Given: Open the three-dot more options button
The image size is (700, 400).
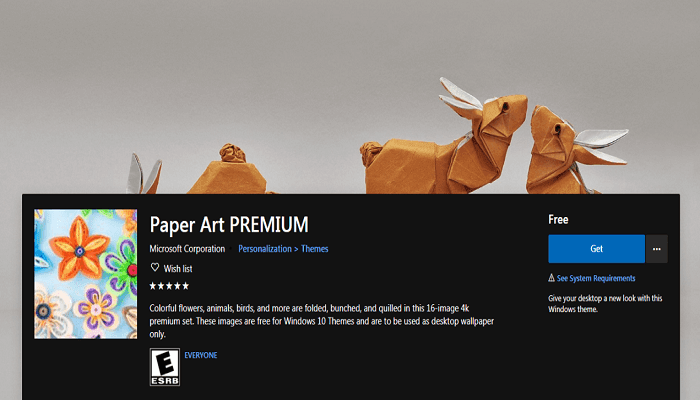Looking at the screenshot, I should click(657, 249).
